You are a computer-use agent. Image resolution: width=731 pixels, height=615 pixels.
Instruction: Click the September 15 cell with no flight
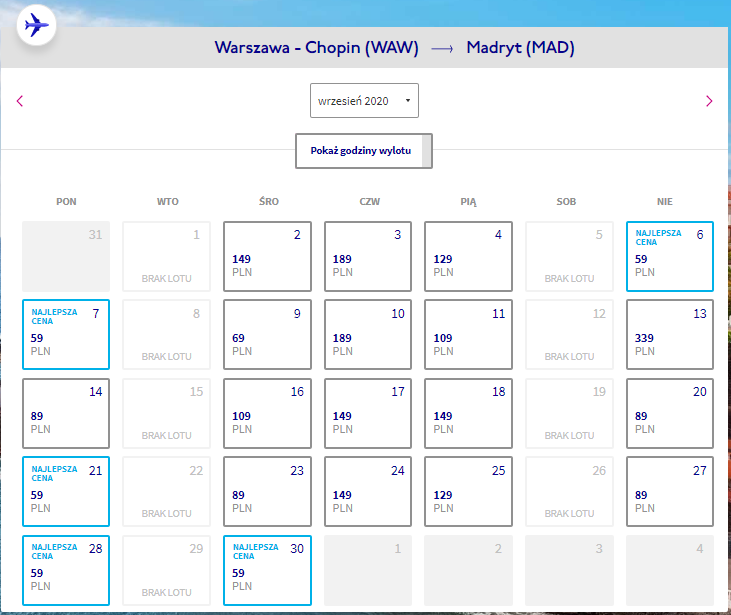point(166,414)
